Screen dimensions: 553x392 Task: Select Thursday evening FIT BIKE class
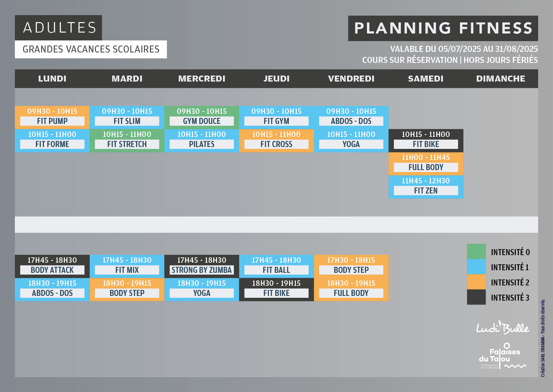coord(276,290)
